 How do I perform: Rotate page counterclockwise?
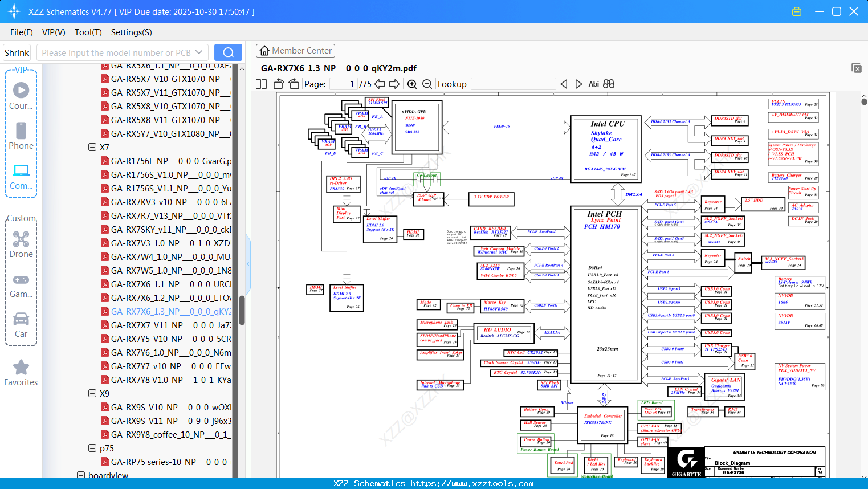(x=279, y=84)
